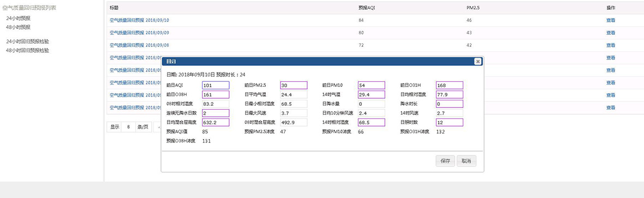Image resolution: width=644 pixels, height=198 pixels.
Task: Click the 保存 button in the dialog
Action: tap(445, 161)
